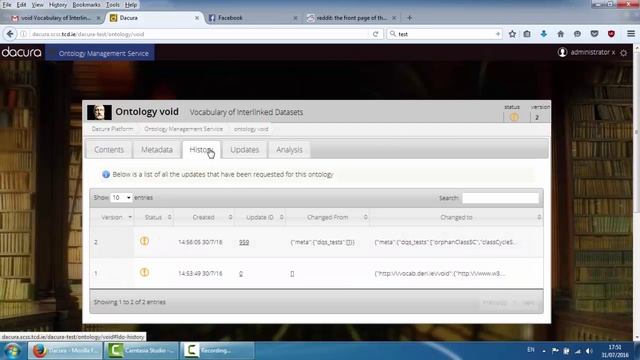Screen dimensions: 640x360
Task: Switch to the Facebook browser tab
Action: [x=252, y=18]
